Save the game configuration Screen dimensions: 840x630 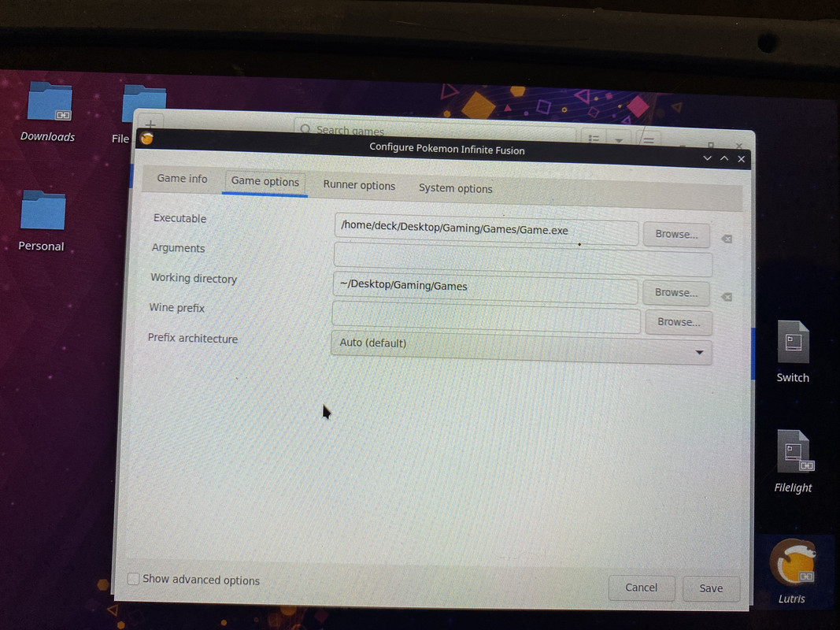click(711, 588)
